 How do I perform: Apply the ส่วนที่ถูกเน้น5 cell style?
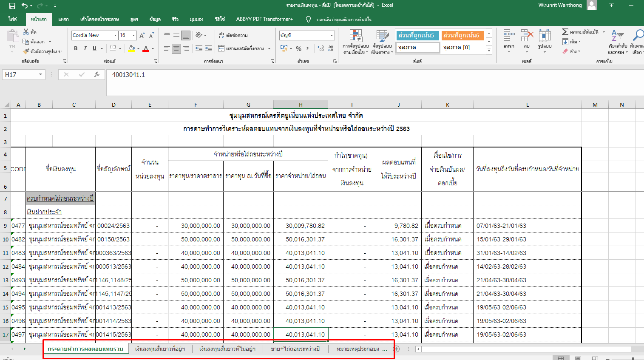[x=417, y=35]
